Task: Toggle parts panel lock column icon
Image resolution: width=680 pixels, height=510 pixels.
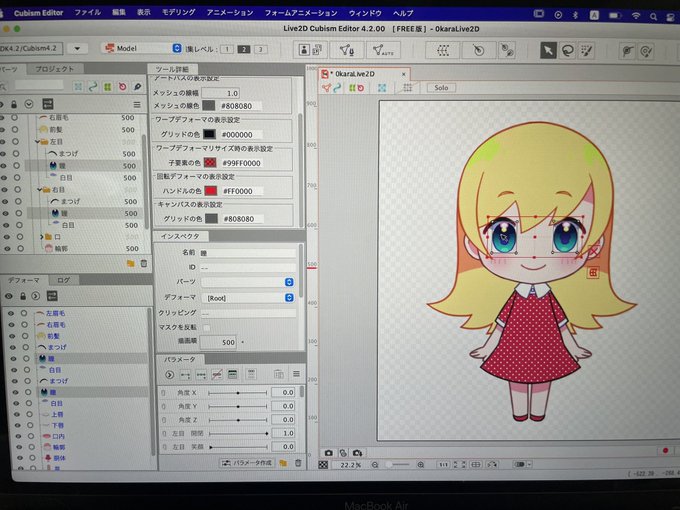Action: coord(14,105)
